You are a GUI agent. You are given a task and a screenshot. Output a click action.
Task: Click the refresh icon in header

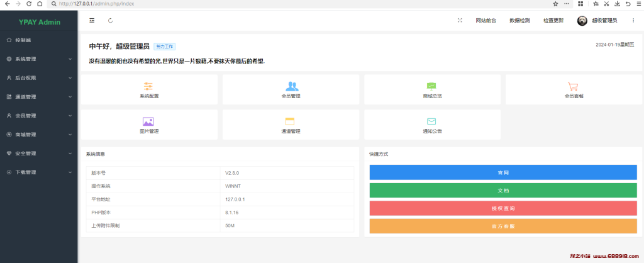click(x=111, y=20)
